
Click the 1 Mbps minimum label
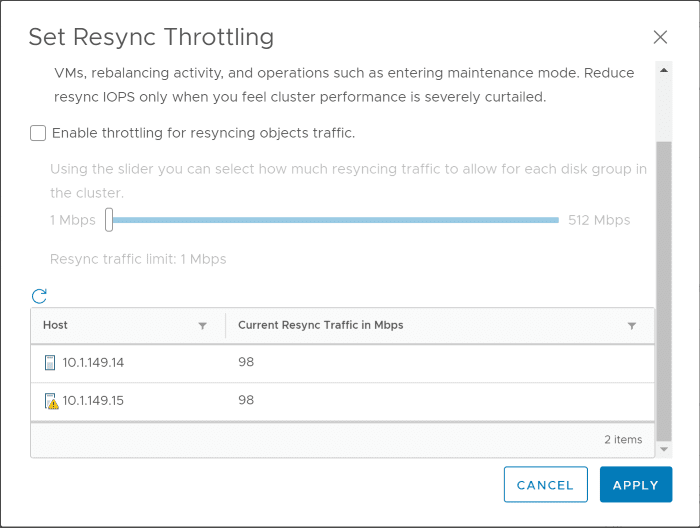[x=73, y=220]
